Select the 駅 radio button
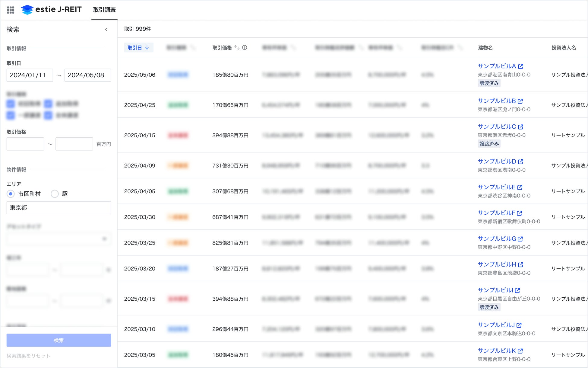 tap(55, 194)
